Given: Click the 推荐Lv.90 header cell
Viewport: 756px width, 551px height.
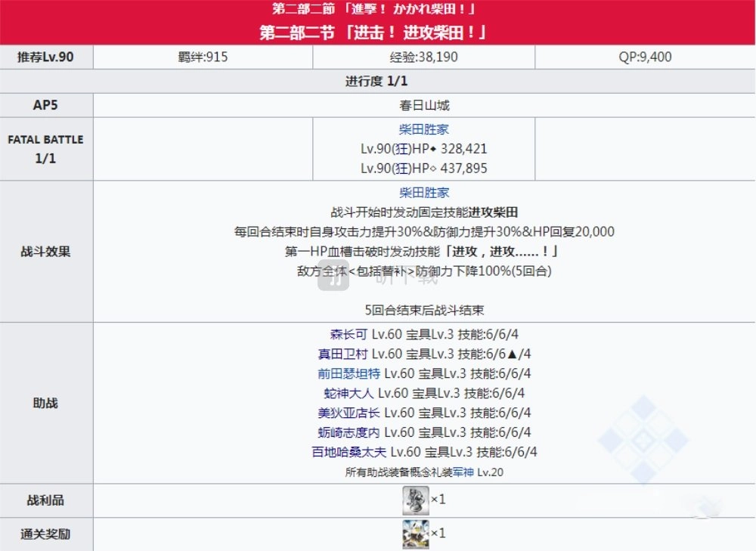Looking at the screenshot, I should [x=46, y=57].
